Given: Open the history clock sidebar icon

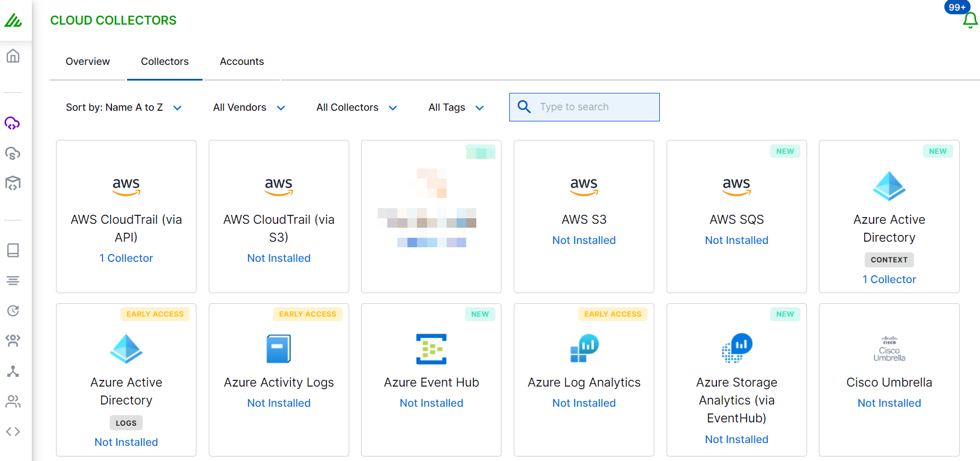Looking at the screenshot, I should click(13, 311).
